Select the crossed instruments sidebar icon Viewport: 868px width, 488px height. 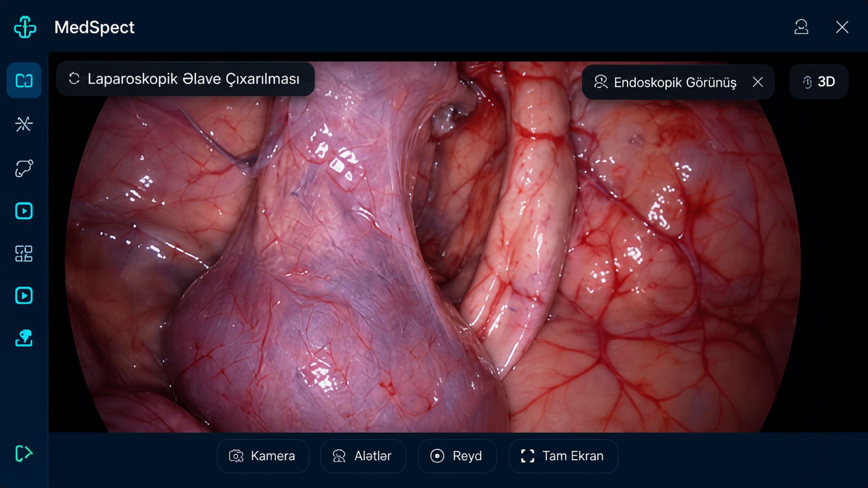tap(24, 124)
